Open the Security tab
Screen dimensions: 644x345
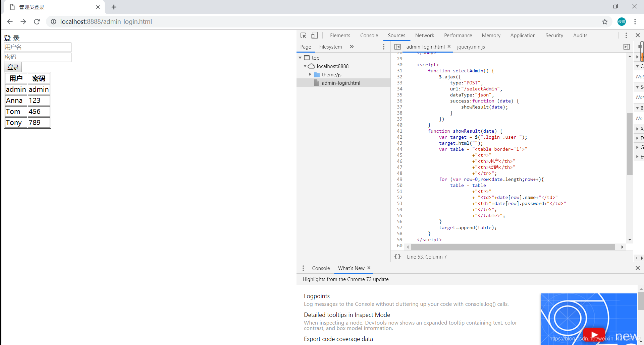[x=554, y=36]
